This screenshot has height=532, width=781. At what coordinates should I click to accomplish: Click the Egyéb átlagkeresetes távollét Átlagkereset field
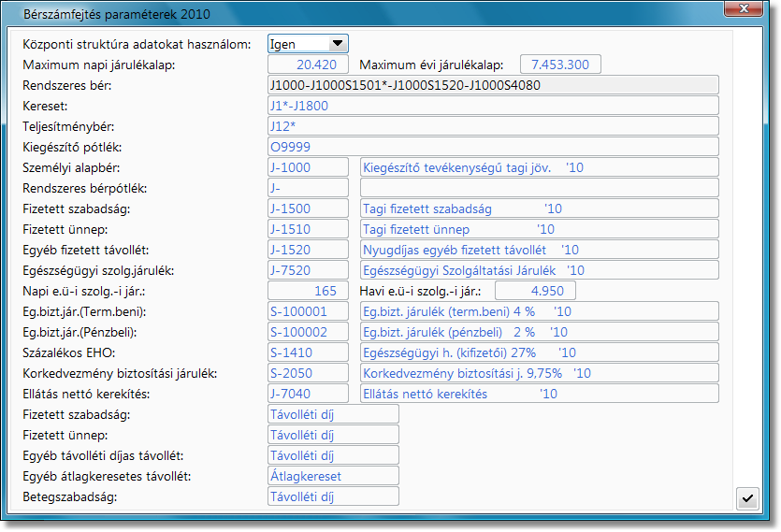pyautogui.click(x=333, y=476)
